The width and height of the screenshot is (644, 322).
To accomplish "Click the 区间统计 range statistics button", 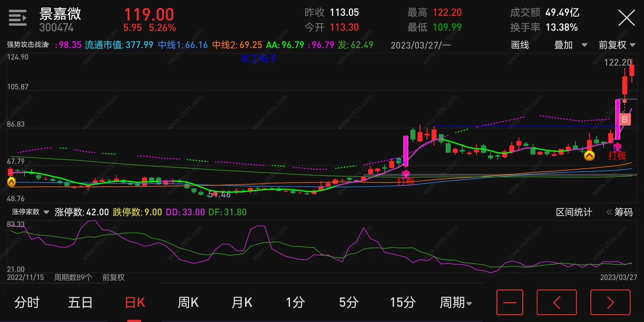I will pos(574,212).
